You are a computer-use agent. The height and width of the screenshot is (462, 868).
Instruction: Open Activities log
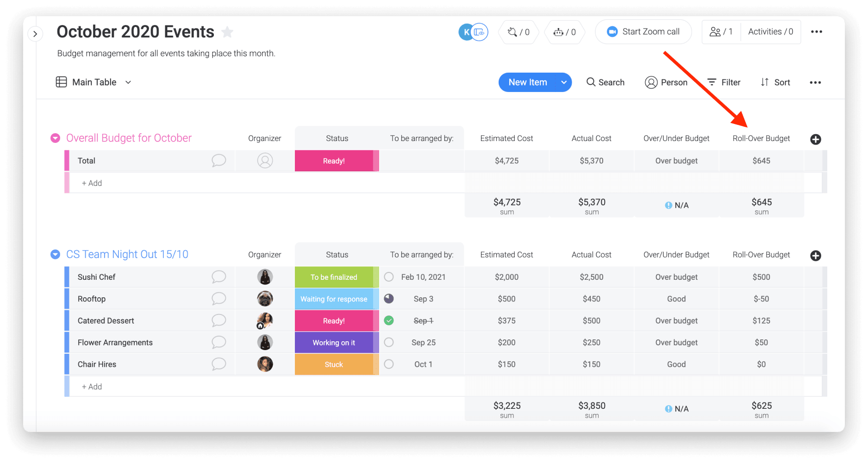(x=770, y=32)
